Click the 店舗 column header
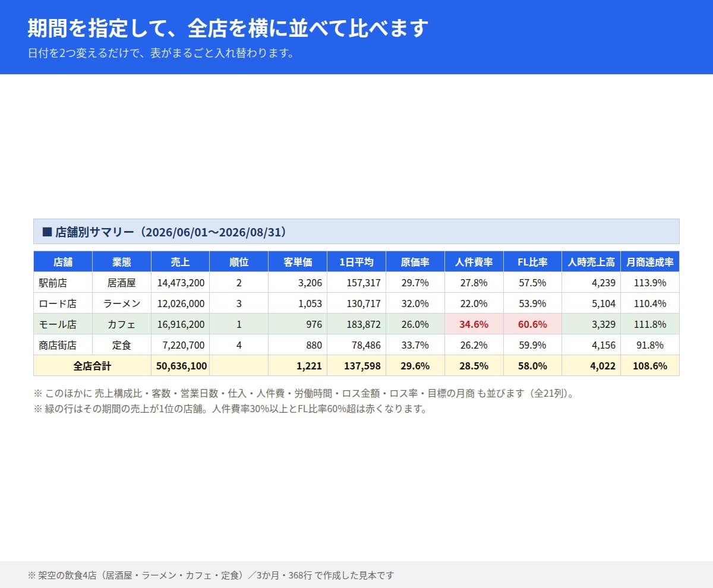 click(63, 262)
